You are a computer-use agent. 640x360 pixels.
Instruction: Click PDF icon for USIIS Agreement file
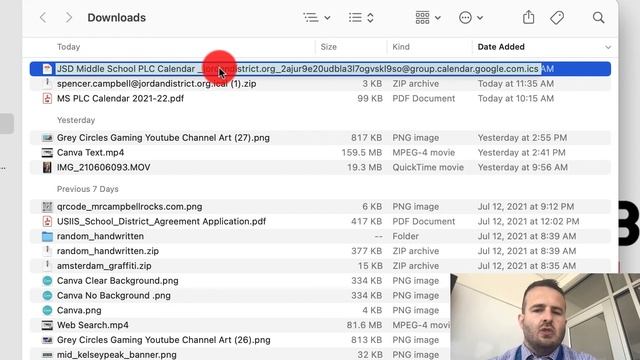click(x=47, y=221)
